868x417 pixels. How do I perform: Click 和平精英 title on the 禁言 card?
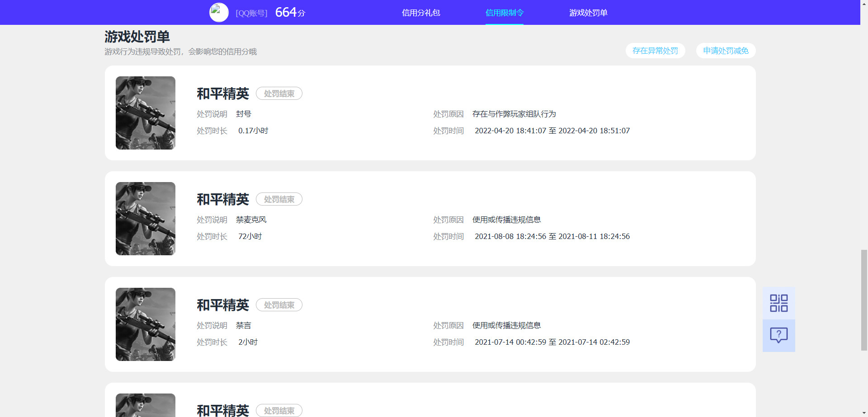click(223, 305)
